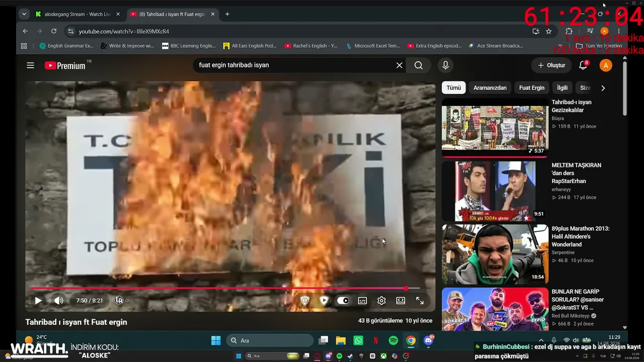Open the English Grammar Ex... bookmark
644x362 pixels.
click(x=66, y=46)
